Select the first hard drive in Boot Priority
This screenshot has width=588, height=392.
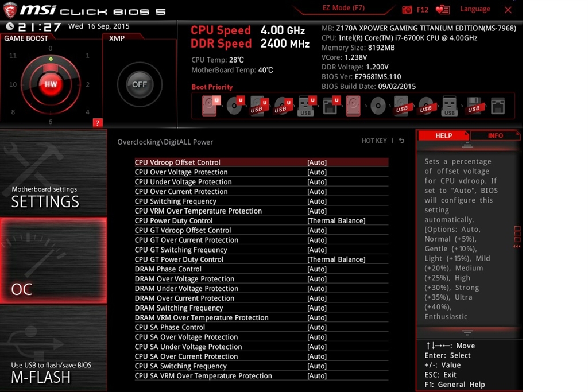[x=208, y=106]
